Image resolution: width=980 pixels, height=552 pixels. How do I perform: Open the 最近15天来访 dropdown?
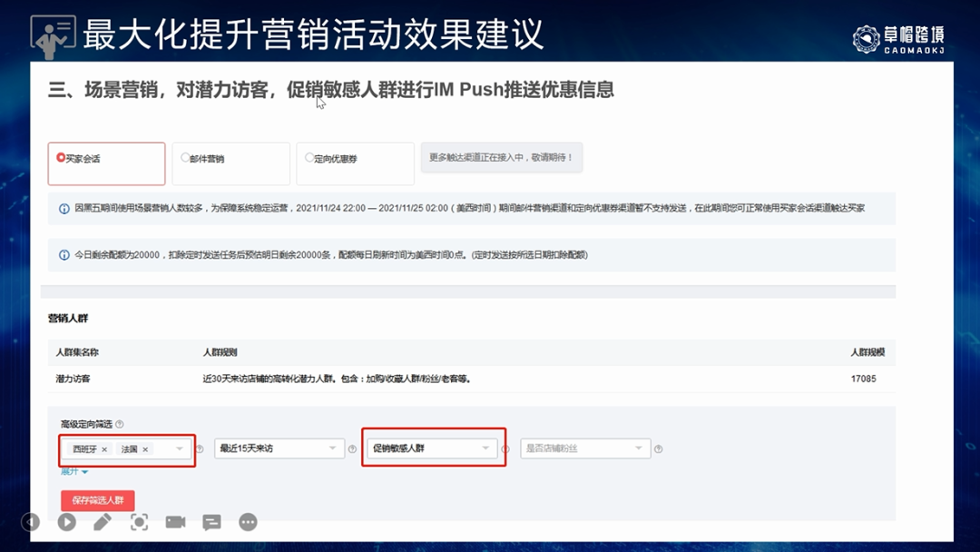pyautogui.click(x=279, y=448)
